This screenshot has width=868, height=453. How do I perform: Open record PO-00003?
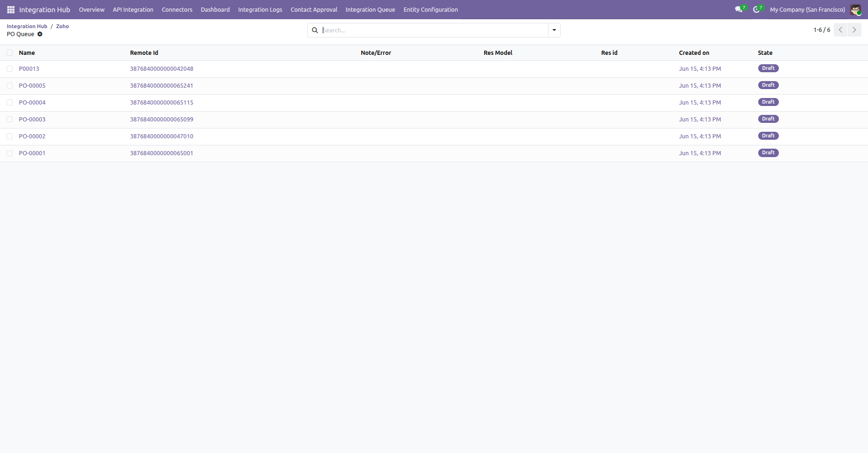(32, 120)
